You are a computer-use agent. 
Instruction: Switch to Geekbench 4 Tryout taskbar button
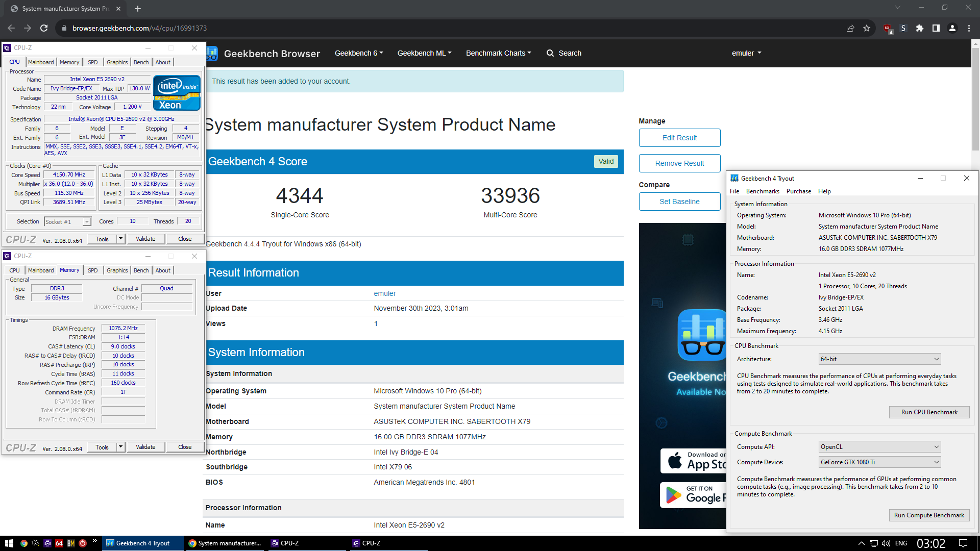pyautogui.click(x=143, y=543)
